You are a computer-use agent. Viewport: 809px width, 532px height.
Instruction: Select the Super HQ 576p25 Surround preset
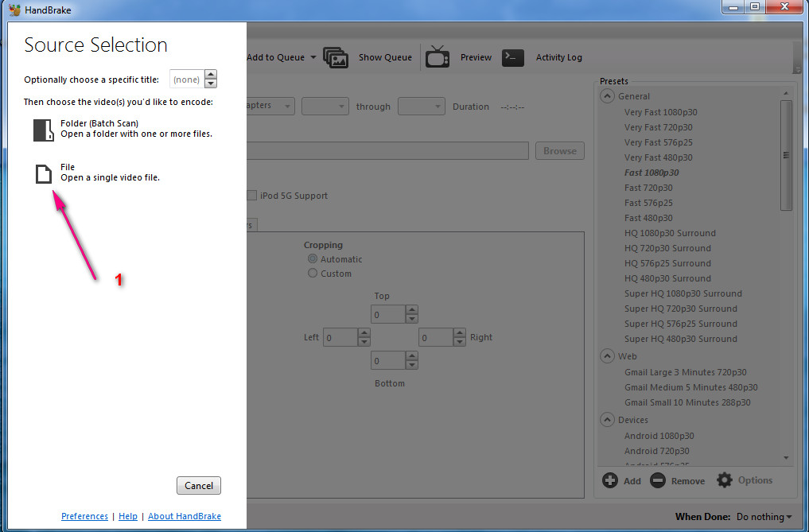point(680,324)
